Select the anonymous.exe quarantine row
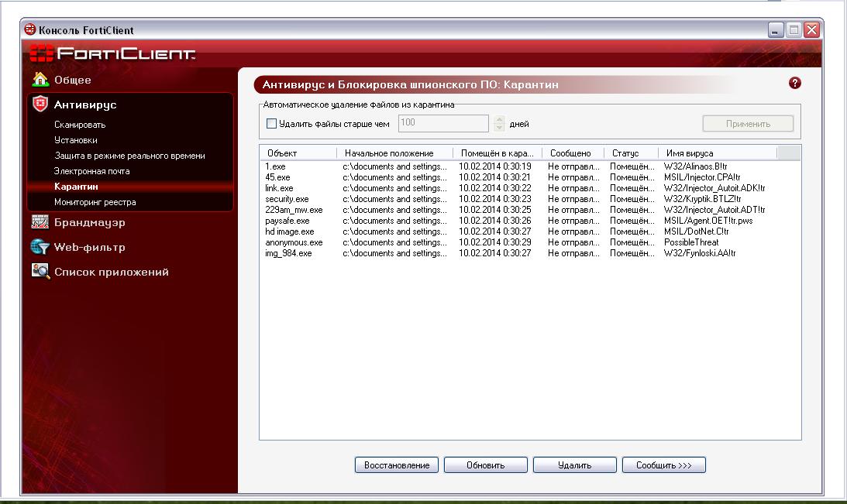This screenshot has height=504, width=847. 518,242
